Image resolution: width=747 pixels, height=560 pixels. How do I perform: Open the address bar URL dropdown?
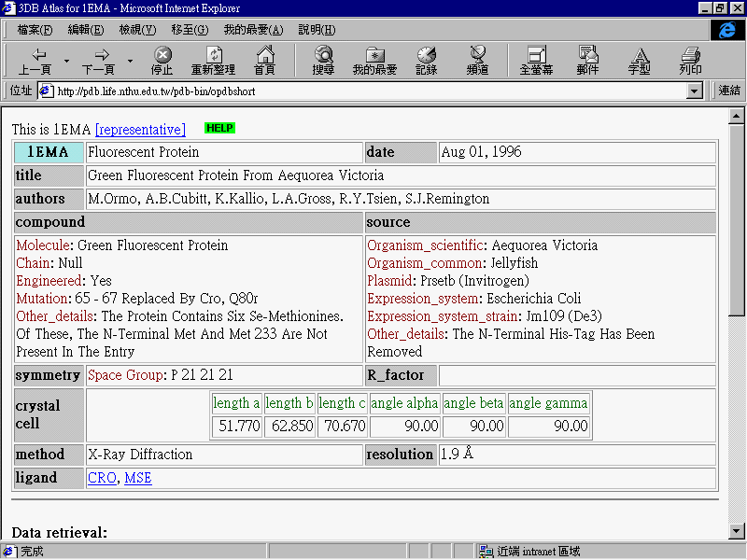tap(694, 91)
